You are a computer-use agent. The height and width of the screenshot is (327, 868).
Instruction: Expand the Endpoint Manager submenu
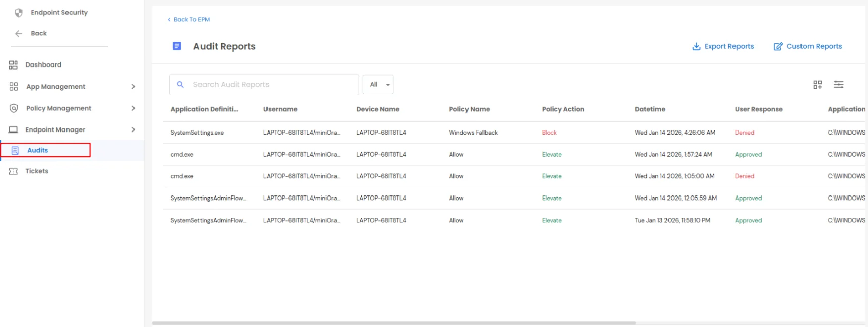click(x=133, y=130)
